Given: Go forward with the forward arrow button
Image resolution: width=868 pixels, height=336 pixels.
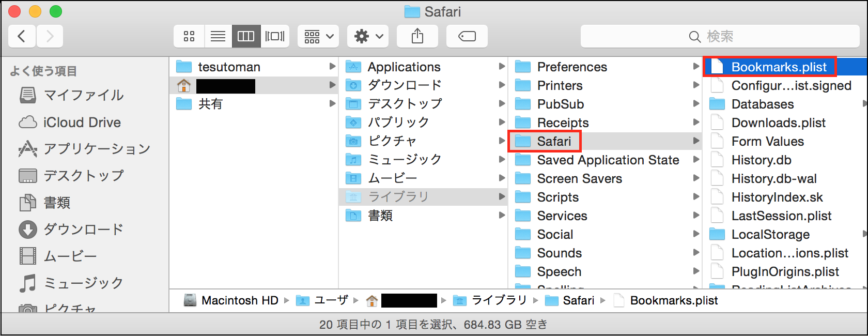Looking at the screenshot, I should (x=50, y=36).
